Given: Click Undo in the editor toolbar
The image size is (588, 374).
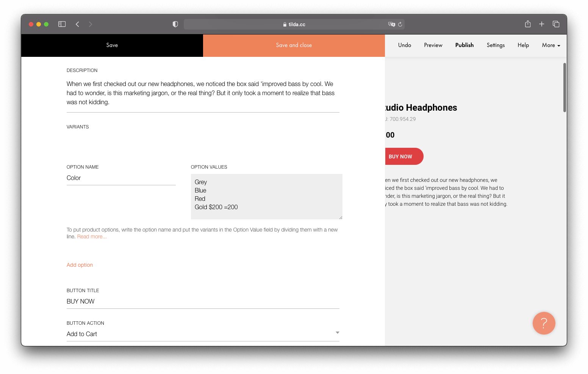Looking at the screenshot, I should point(404,45).
